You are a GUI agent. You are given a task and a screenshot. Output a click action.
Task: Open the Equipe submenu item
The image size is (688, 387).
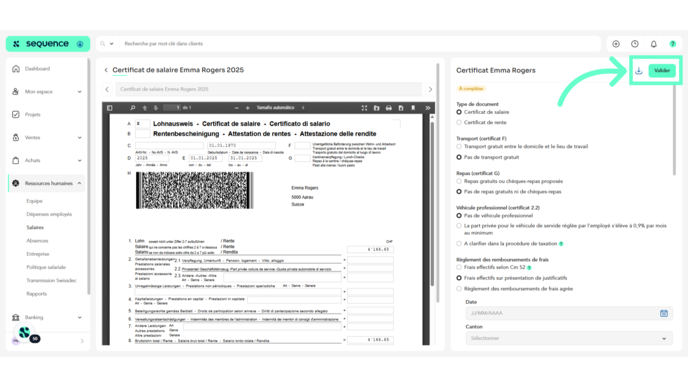coord(34,201)
